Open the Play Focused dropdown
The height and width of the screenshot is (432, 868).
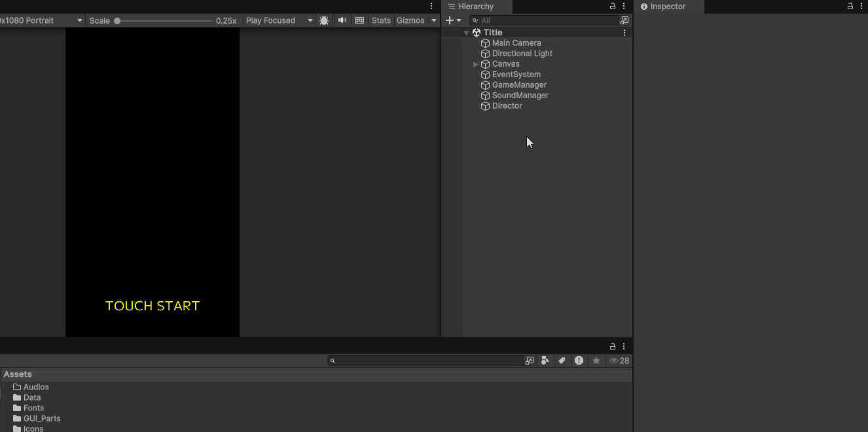coord(279,20)
